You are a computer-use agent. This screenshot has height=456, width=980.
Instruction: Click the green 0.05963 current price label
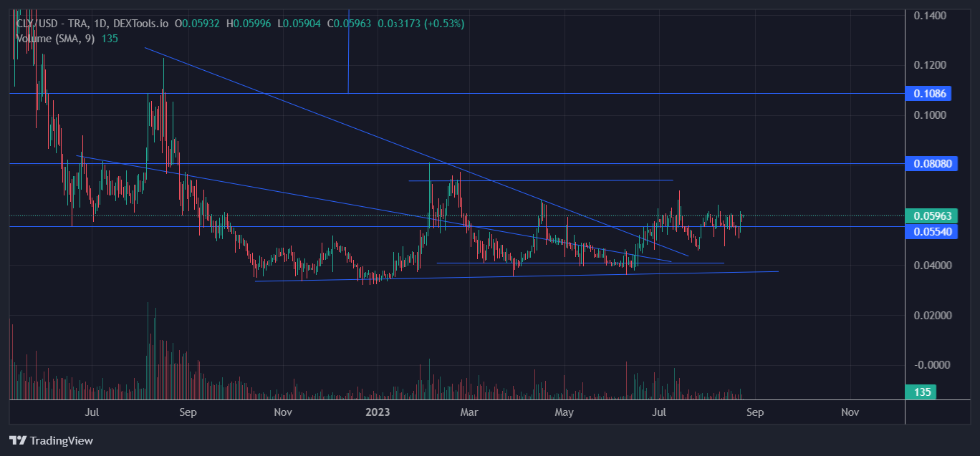pos(932,215)
